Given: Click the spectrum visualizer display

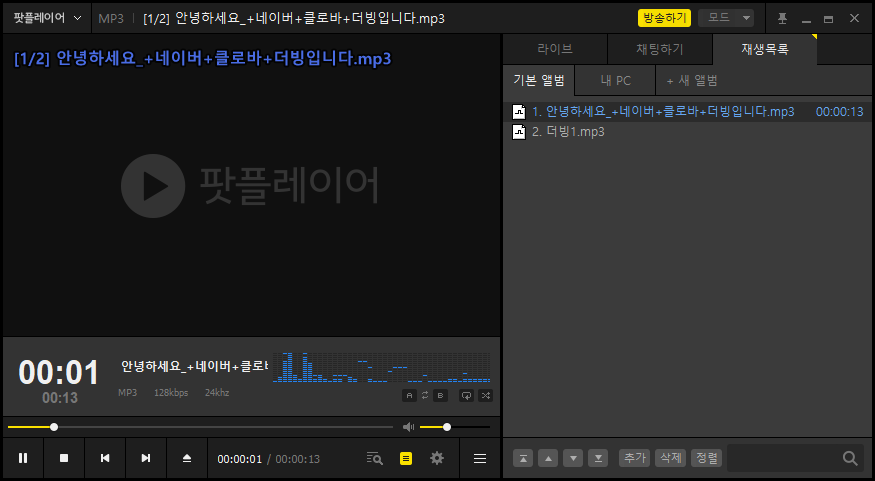Looking at the screenshot, I should (382, 367).
